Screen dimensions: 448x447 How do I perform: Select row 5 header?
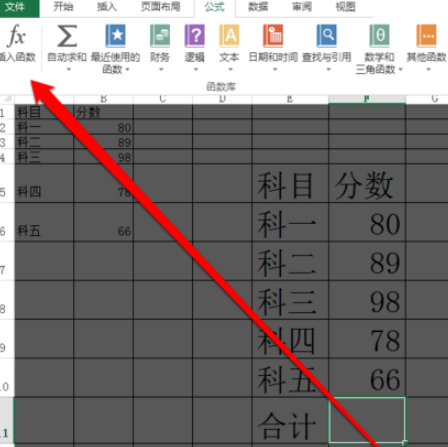(x=7, y=183)
